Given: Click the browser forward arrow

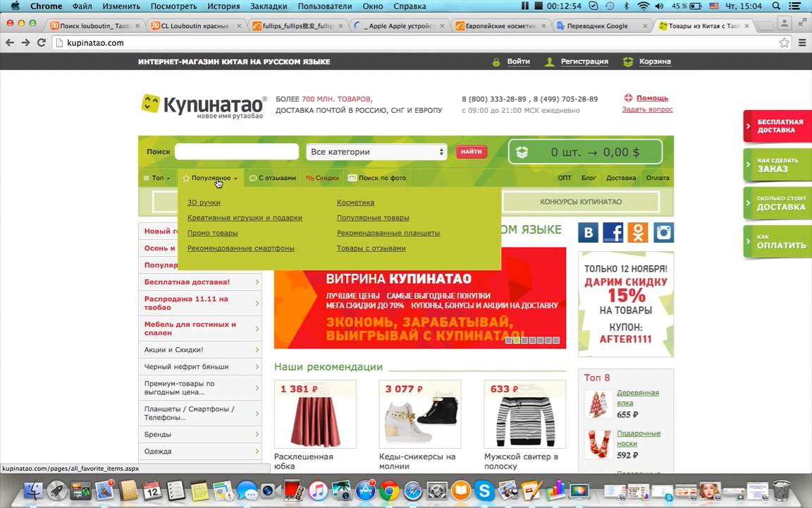Looking at the screenshot, I should [x=25, y=42].
